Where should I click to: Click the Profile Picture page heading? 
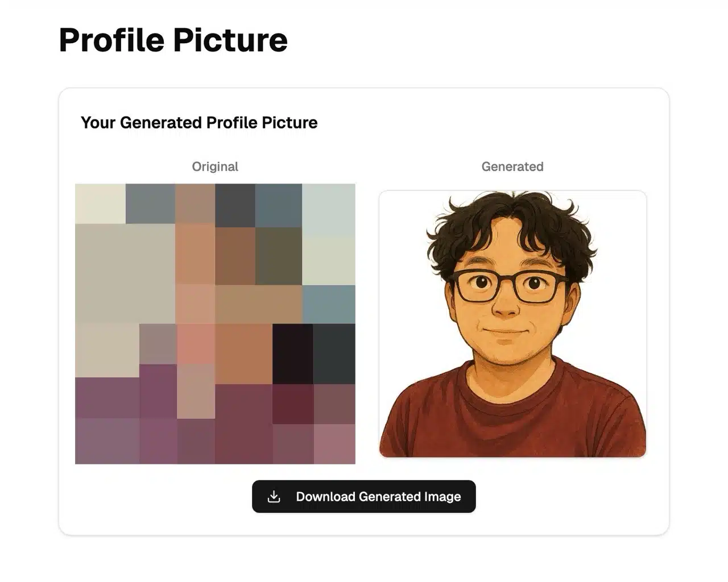(x=173, y=40)
